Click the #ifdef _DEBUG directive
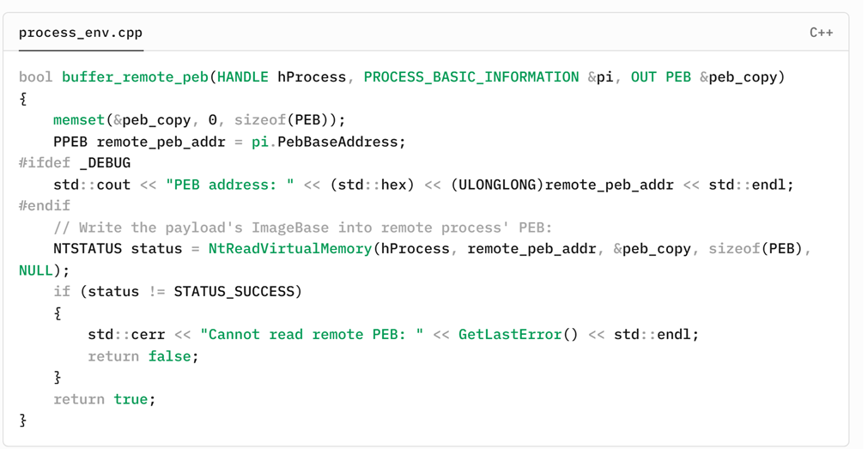Screen dimensions: 868x449 click(x=75, y=163)
